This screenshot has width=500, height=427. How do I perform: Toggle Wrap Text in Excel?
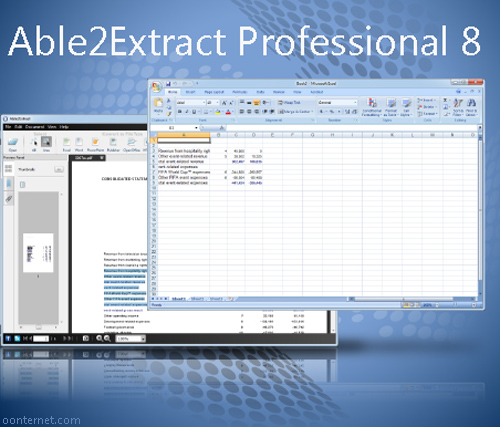coord(289,103)
